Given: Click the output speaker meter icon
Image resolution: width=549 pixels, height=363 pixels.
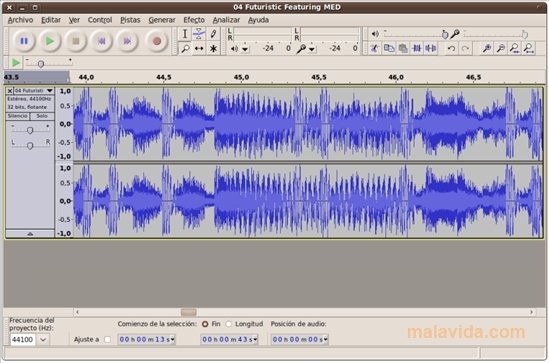Looking at the screenshot, I should 234,48.
